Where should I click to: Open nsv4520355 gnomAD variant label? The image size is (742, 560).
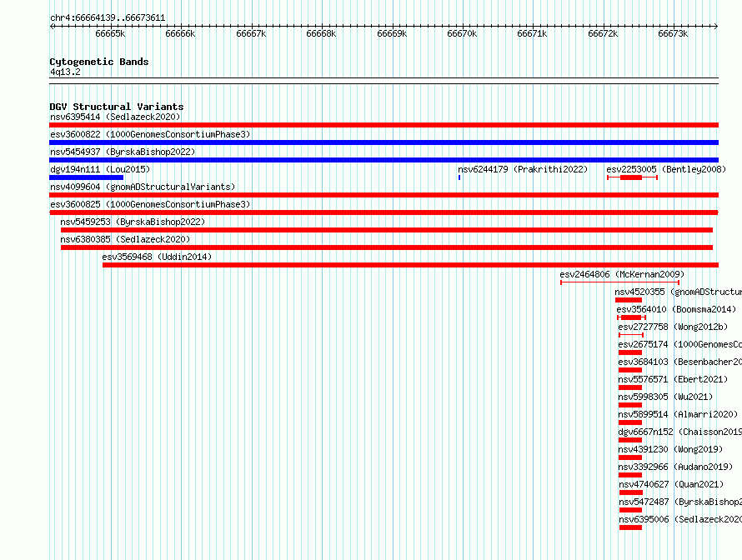tap(678, 292)
